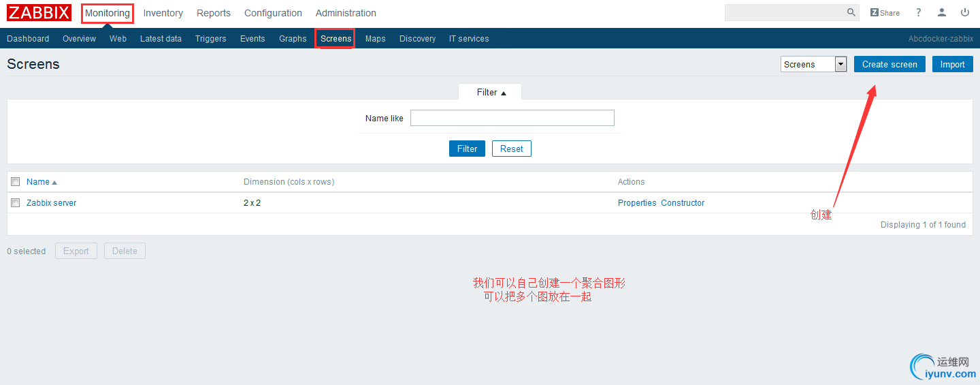Tick the select-all checkbox in header
The image size is (980, 385).
tap(15, 182)
